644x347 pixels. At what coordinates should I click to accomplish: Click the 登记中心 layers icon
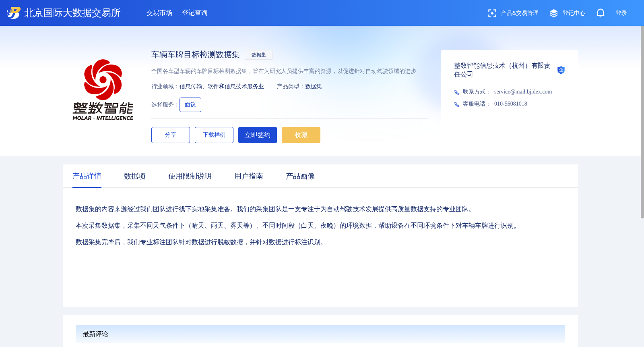554,13
